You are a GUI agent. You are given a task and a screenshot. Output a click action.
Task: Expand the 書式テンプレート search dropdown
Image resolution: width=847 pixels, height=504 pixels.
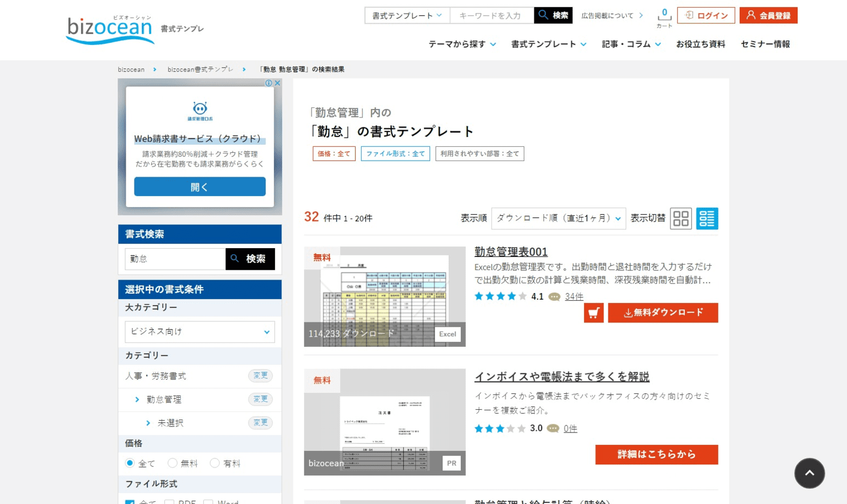click(406, 16)
